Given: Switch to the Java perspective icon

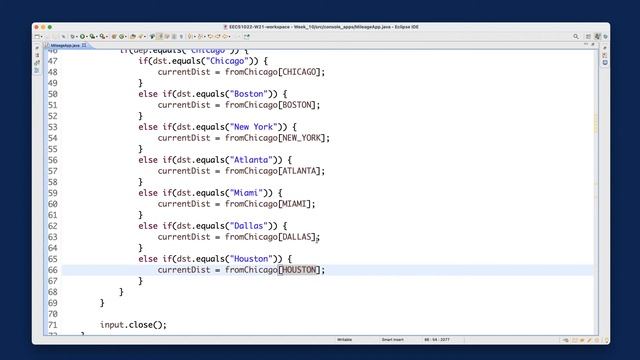Looking at the screenshot, I should [x=598, y=36].
